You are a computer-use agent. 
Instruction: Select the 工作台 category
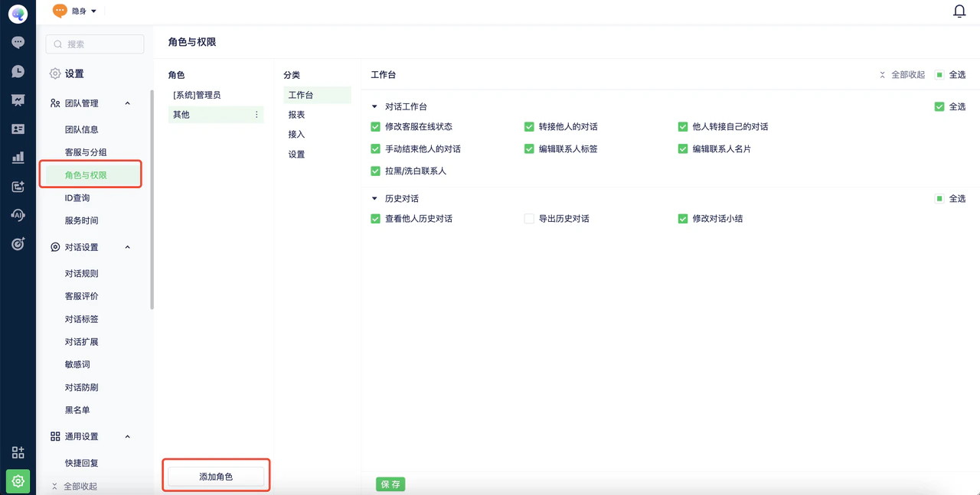(317, 95)
